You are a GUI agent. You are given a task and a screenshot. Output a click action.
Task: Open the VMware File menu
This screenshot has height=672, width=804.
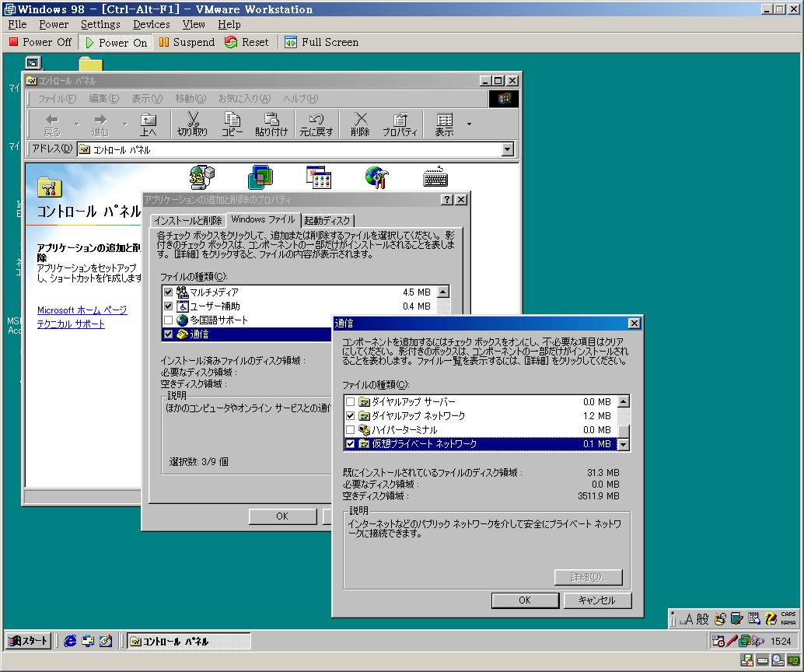[x=17, y=24]
